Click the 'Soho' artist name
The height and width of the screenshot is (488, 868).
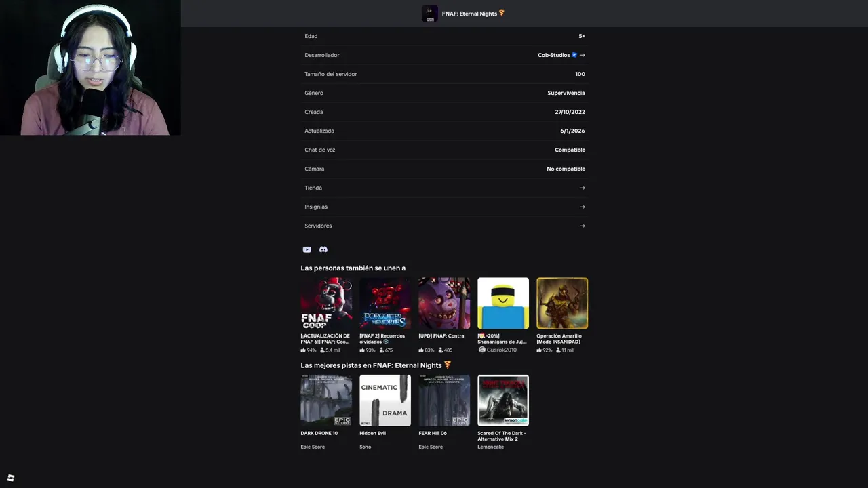tap(365, 447)
